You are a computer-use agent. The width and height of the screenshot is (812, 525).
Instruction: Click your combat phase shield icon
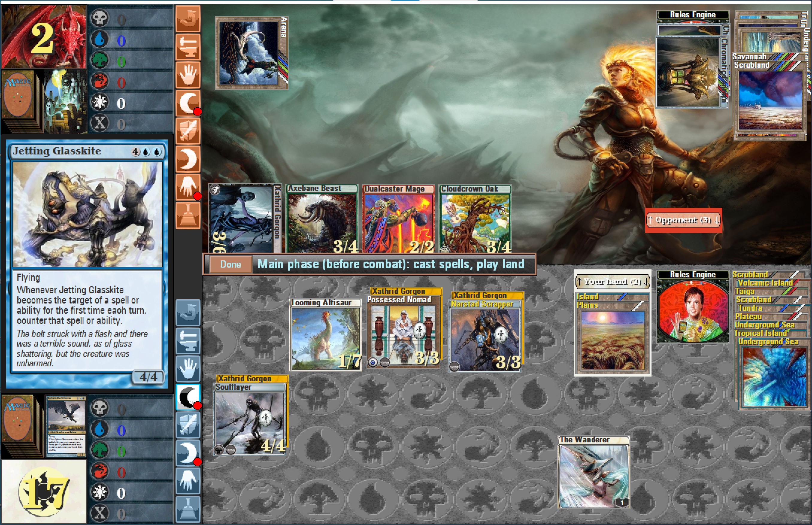[188, 425]
